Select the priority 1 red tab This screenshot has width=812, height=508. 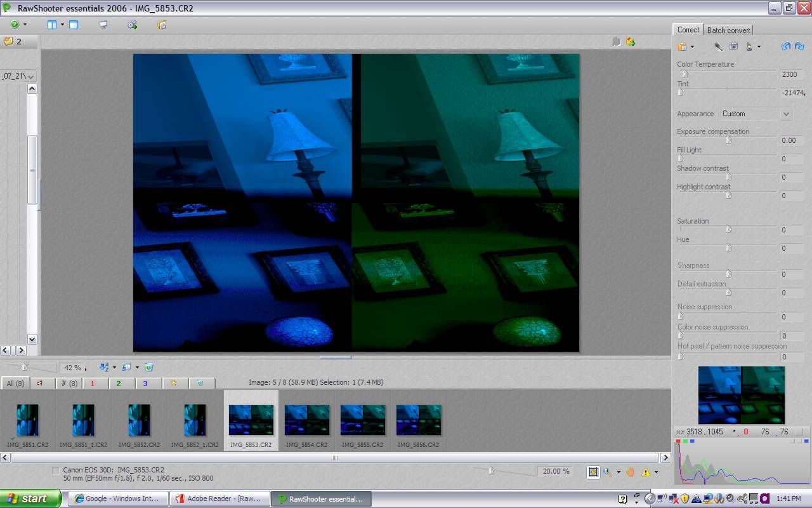(95, 384)
